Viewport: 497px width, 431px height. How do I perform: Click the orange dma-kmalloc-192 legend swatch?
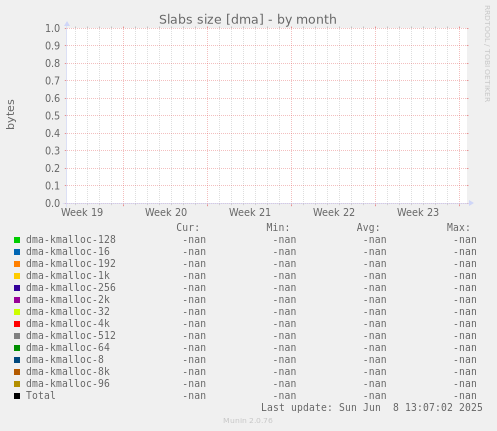click(x=17, y=264)
